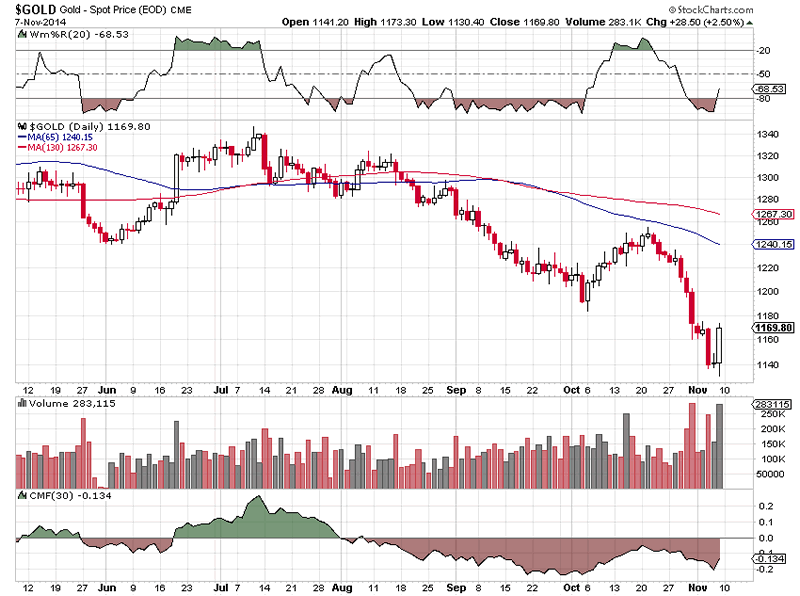The image size is (800, 596).
Task: Click the 200K volume axis label
Action: (x=772, y=429)
